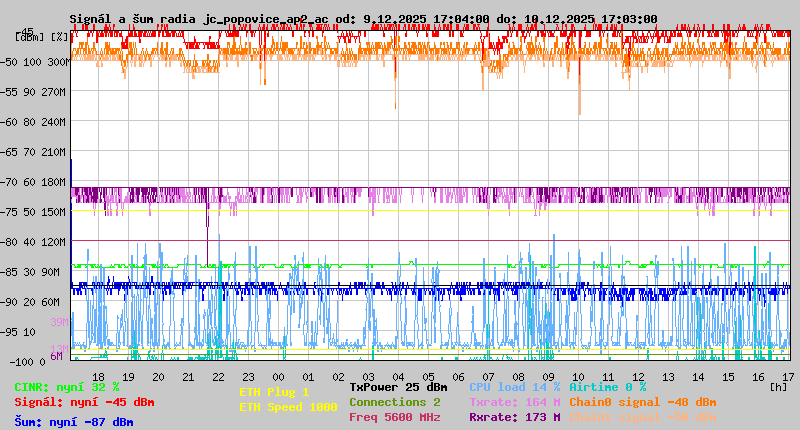This screenshot has height=430, width=800.
Task: Select the ETH Plug legend entry
Action: point(274,392)
